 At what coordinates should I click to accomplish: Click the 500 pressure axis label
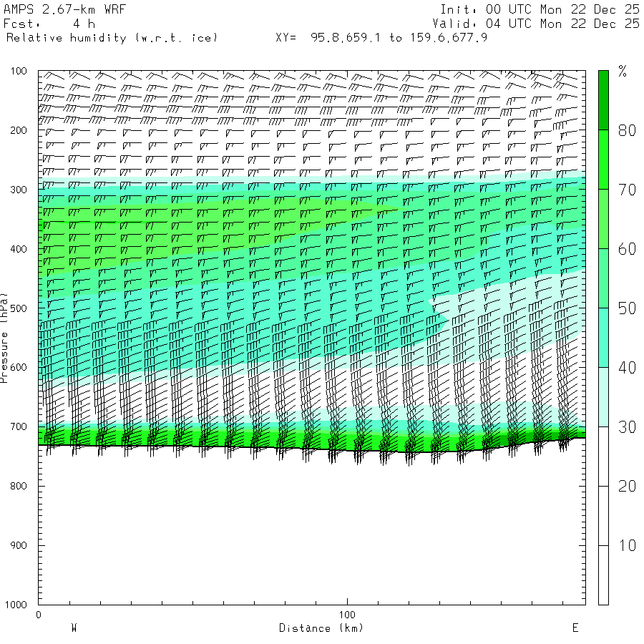19,308
